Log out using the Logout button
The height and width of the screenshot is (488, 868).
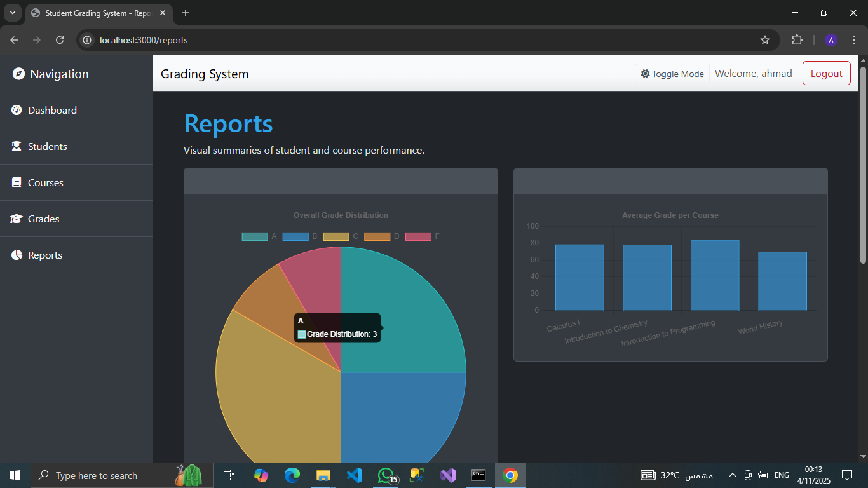[826, 74]
